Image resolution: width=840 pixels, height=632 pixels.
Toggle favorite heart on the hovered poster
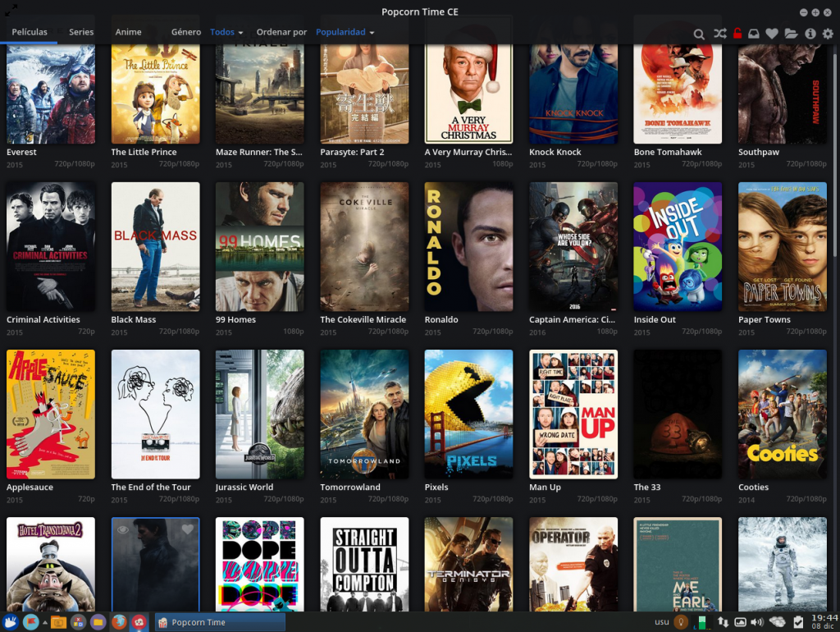coord(188,529)
